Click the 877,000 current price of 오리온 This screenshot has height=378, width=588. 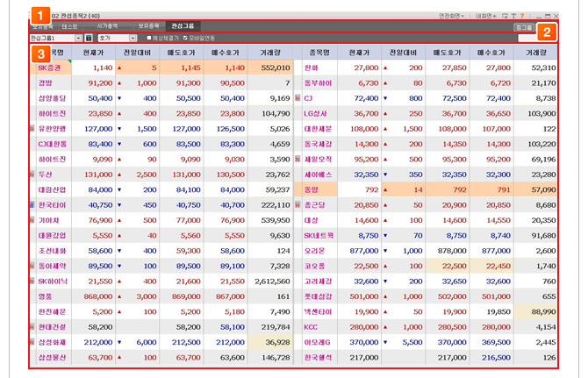(x=360, y=251)
